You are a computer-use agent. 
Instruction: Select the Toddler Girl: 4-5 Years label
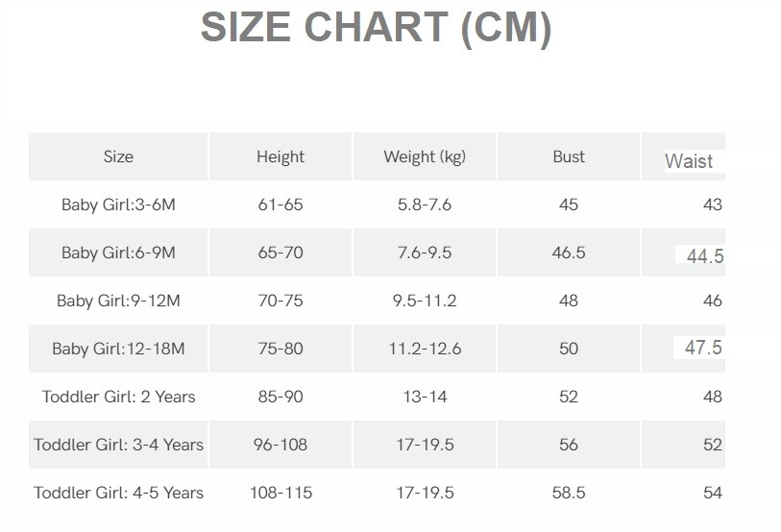(118, 493)
